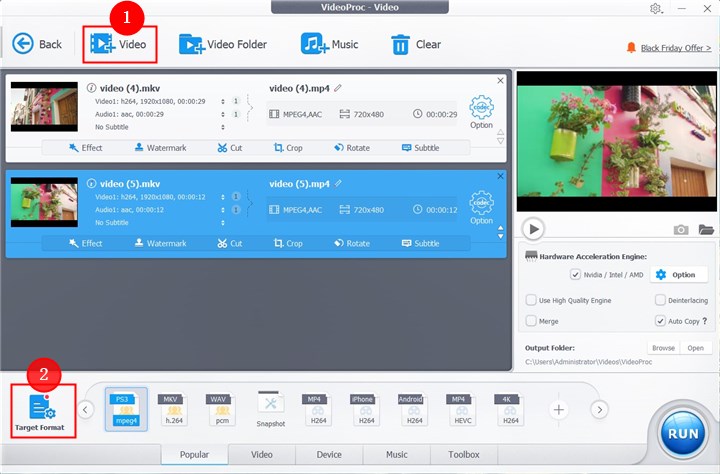Open Hardware Acceleration Option button
Image resolution: width=720 pixels, height=474 pixels.
coord(679,275)
